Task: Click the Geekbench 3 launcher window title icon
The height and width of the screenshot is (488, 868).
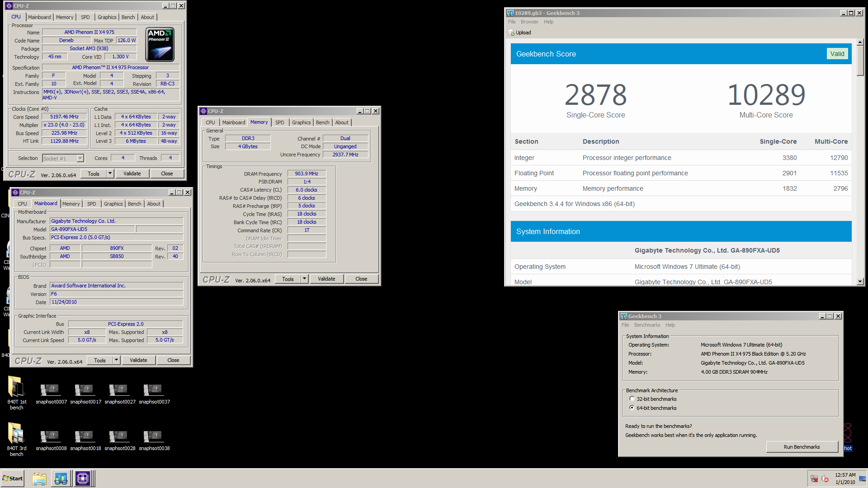Action: coord(624,316)
